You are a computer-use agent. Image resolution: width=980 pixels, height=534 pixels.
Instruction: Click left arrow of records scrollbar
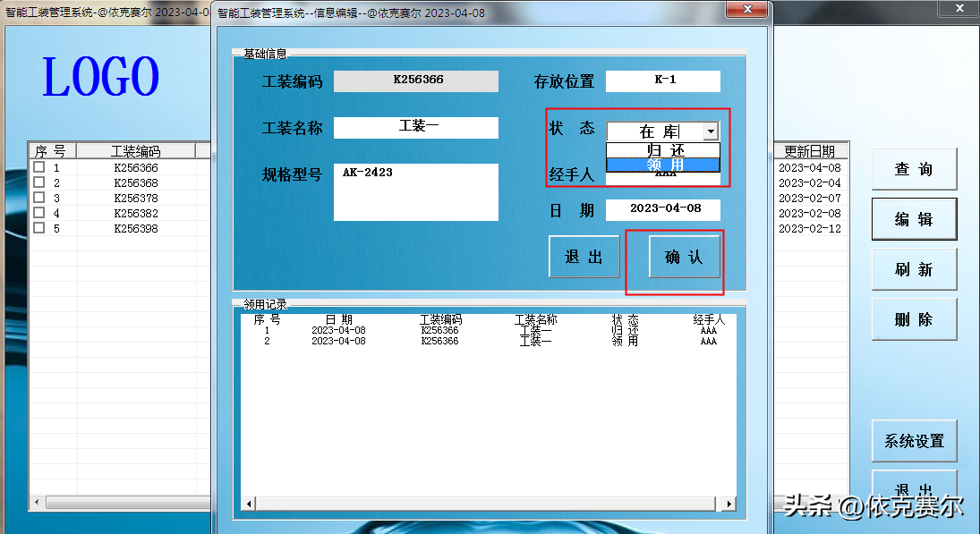coord(250,504)
